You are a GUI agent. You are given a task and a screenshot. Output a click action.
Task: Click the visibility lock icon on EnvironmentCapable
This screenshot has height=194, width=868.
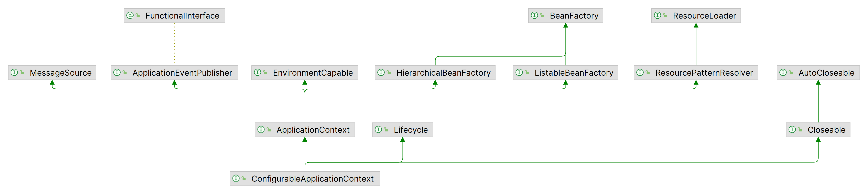click(x=265, y=72)
